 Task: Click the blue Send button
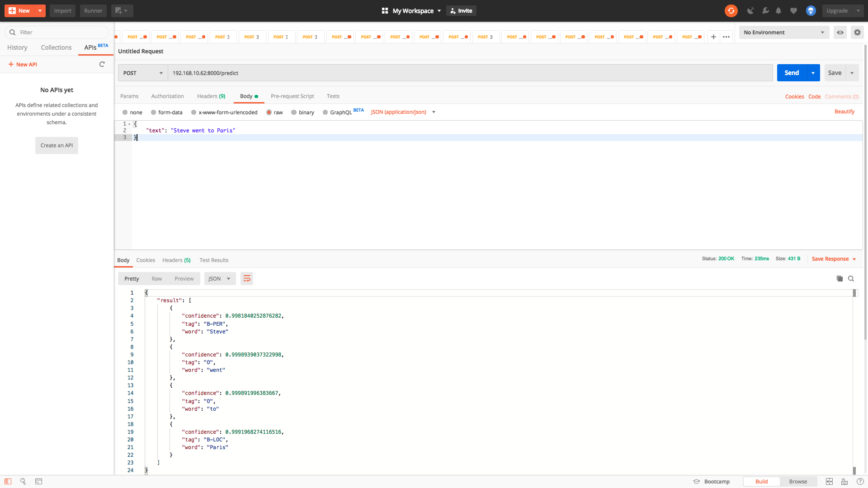(x=791, y=73)
